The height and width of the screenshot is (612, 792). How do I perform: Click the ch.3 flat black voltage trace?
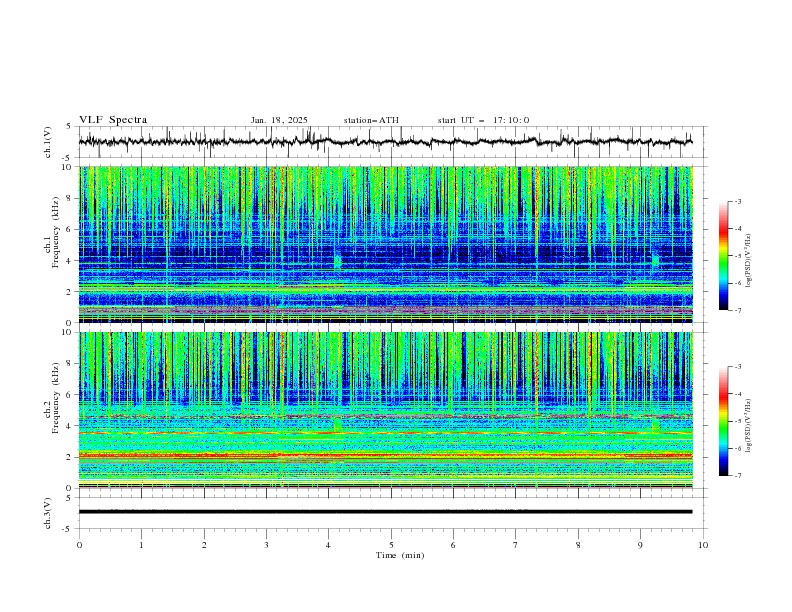385,512
